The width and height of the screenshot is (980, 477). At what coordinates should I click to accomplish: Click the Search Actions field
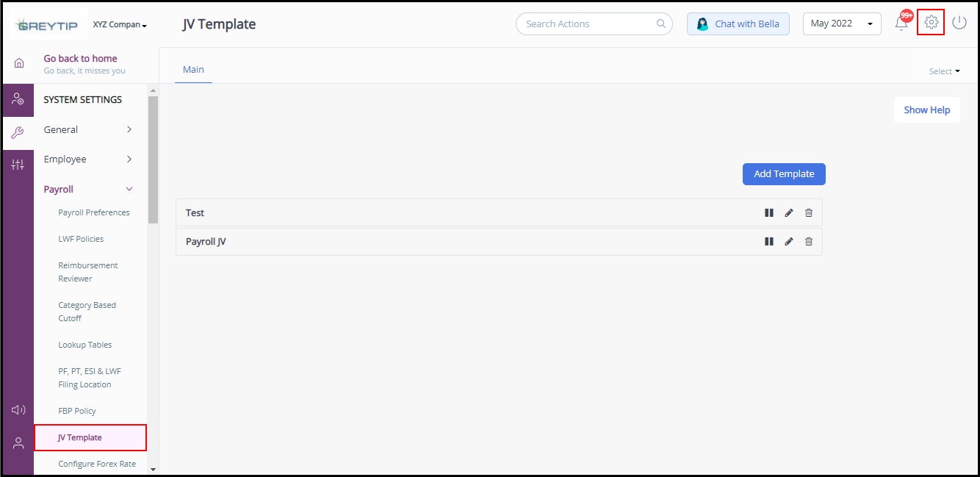[594, 23]
